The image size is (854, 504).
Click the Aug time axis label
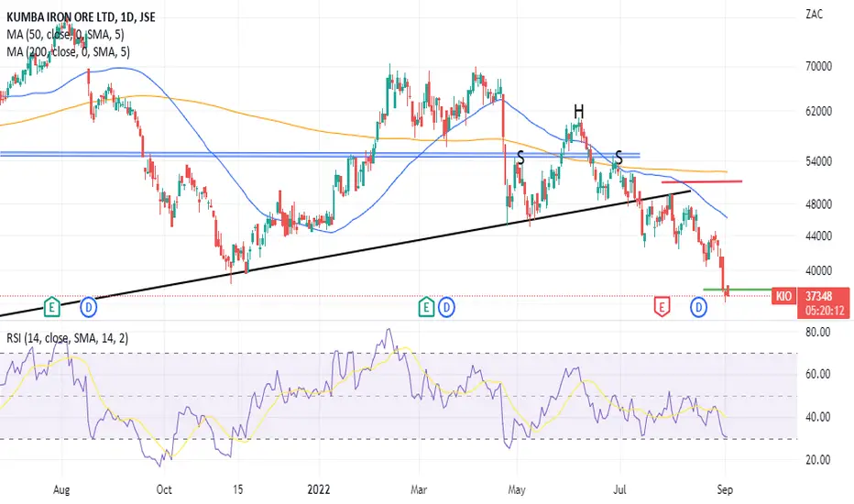coord(61,489)
